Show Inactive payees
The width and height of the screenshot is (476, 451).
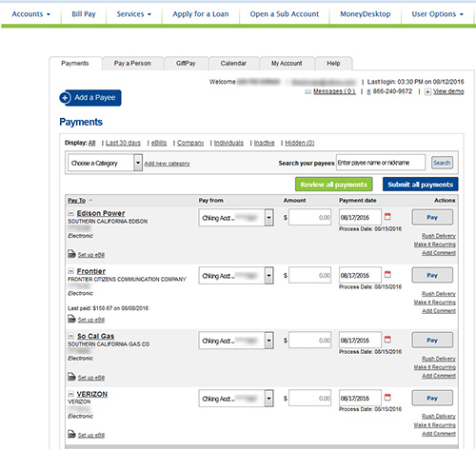pos(265,143)
